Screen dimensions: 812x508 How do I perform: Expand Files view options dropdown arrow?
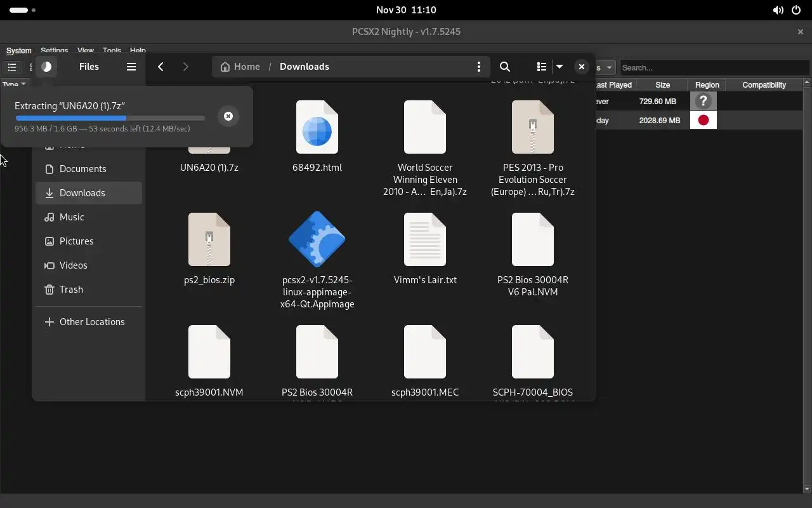560,67
